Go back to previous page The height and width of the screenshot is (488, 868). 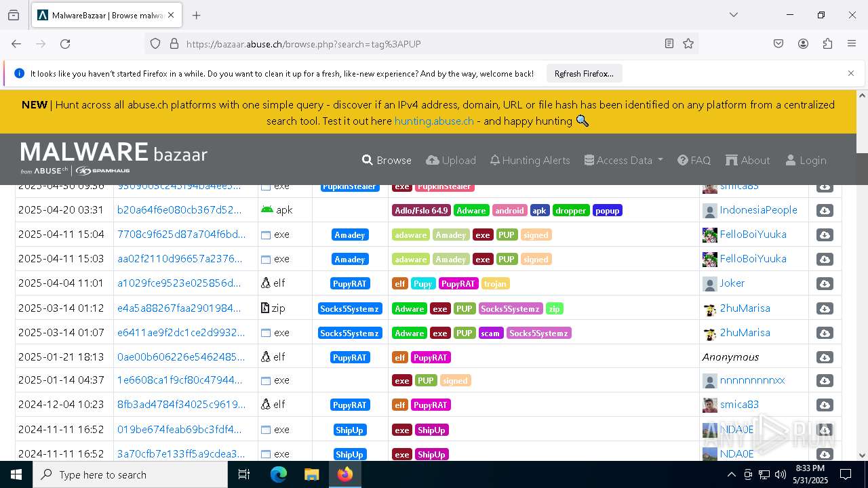(16, 43)
